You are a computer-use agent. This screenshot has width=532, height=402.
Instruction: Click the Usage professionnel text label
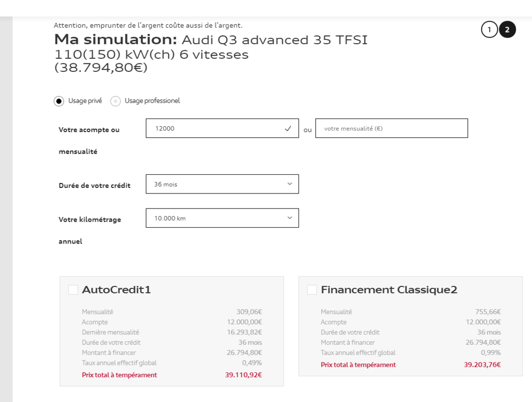(152, 101)
